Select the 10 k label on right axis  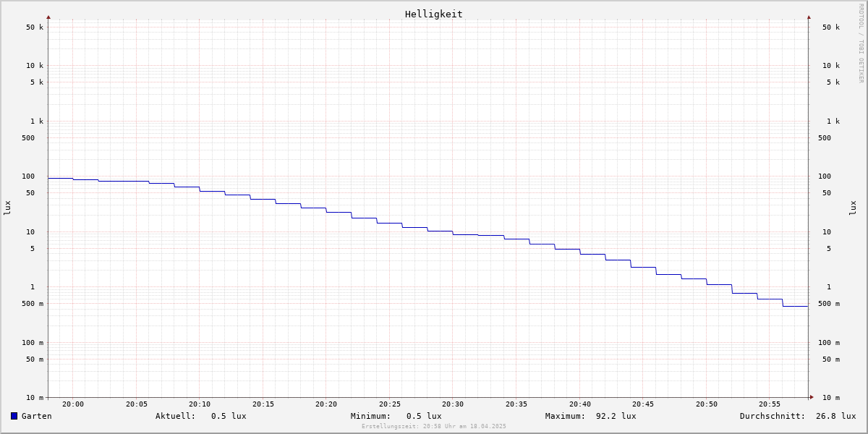click(x=831, y=66)
